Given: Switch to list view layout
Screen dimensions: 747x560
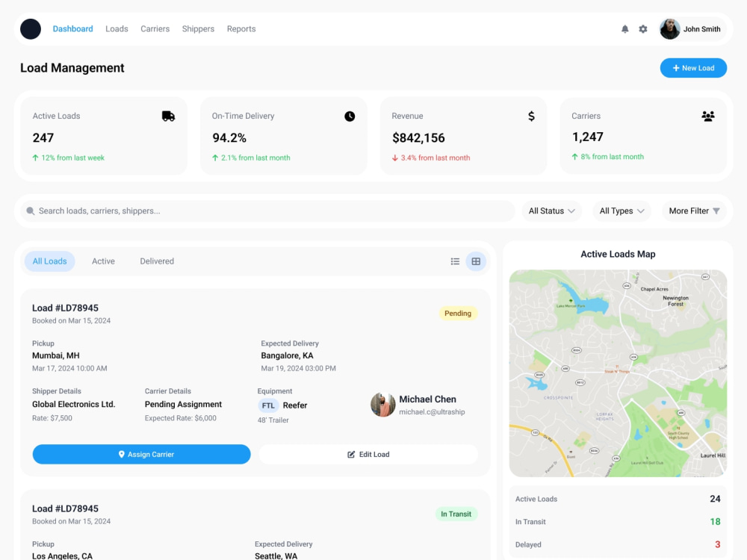Looking at the screenshot, I should 455,261.
